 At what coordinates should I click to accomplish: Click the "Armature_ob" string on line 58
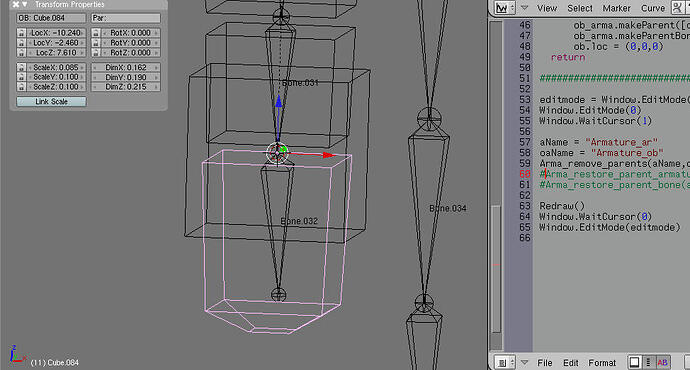pyautogui.click(x=627, y=153)
